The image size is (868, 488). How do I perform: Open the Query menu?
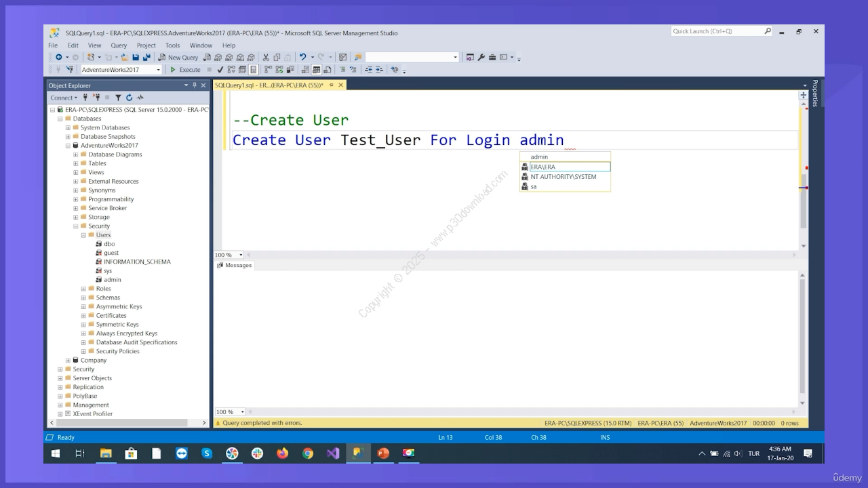(x=119, y=45)
